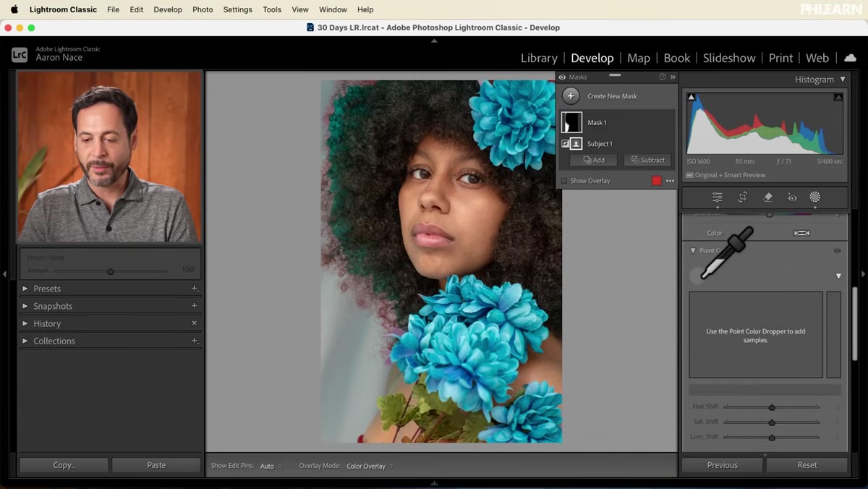Image resolution: width=868 pixels, height=489 pixels.
Task: Click the portrait photo in main view
Action: 441,261
